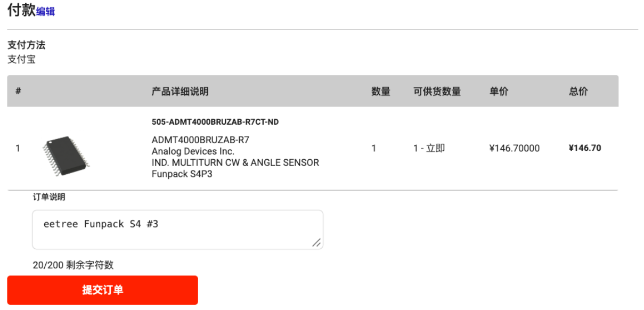Click the 可供货数量 column header

point(437,91)
